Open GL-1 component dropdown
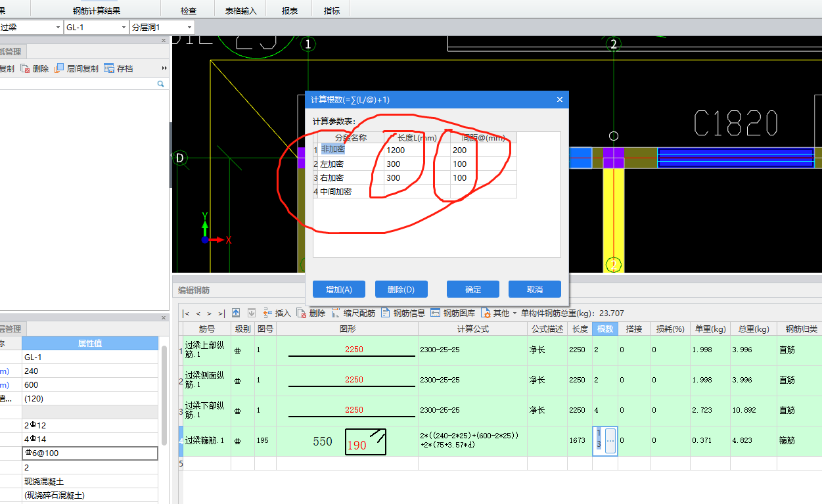 pos(124,28)
